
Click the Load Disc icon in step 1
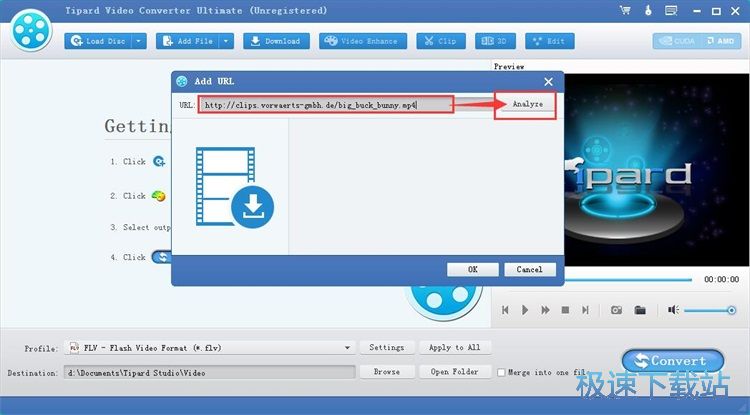pyautogui.click(x=159, y=161)
